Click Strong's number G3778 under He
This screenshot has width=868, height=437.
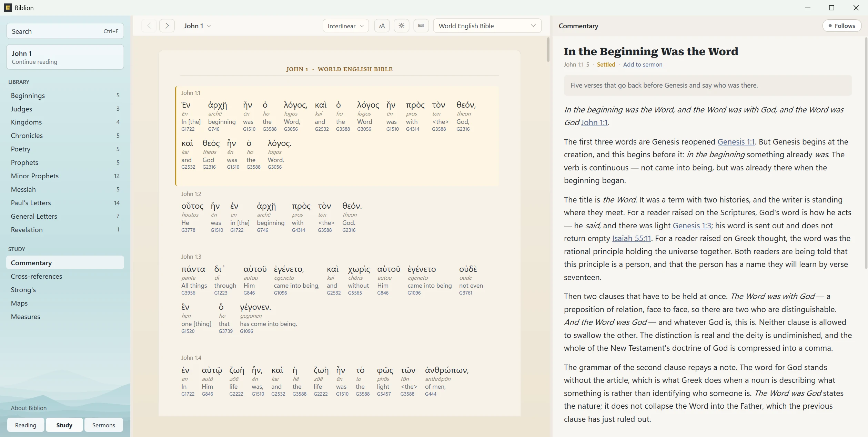pyautogui.click(x=188, y=230)
